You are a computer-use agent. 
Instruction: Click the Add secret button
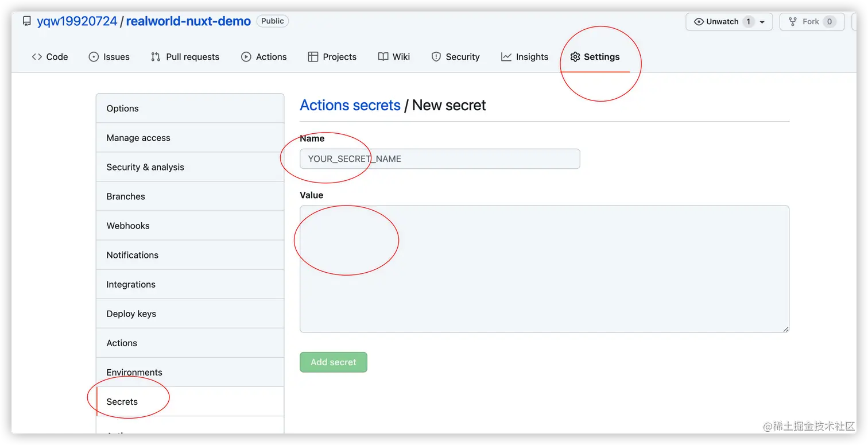tap(334, 362)
